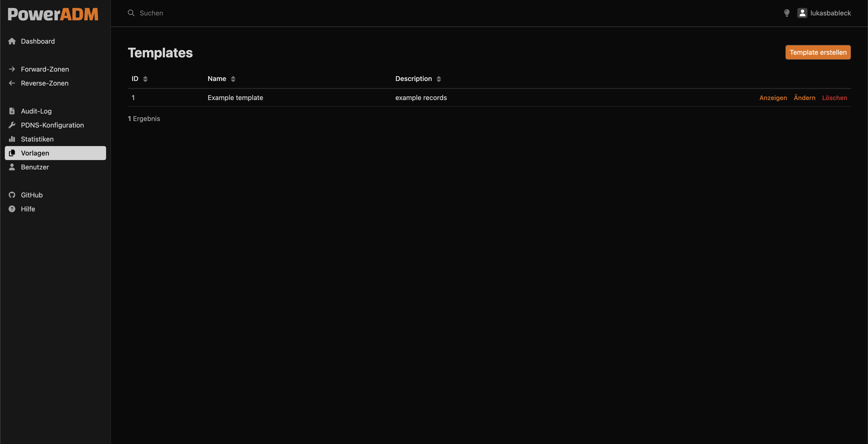Click Löschen to delete Example template
868x444 pixels.
click(x=834, y=98)
